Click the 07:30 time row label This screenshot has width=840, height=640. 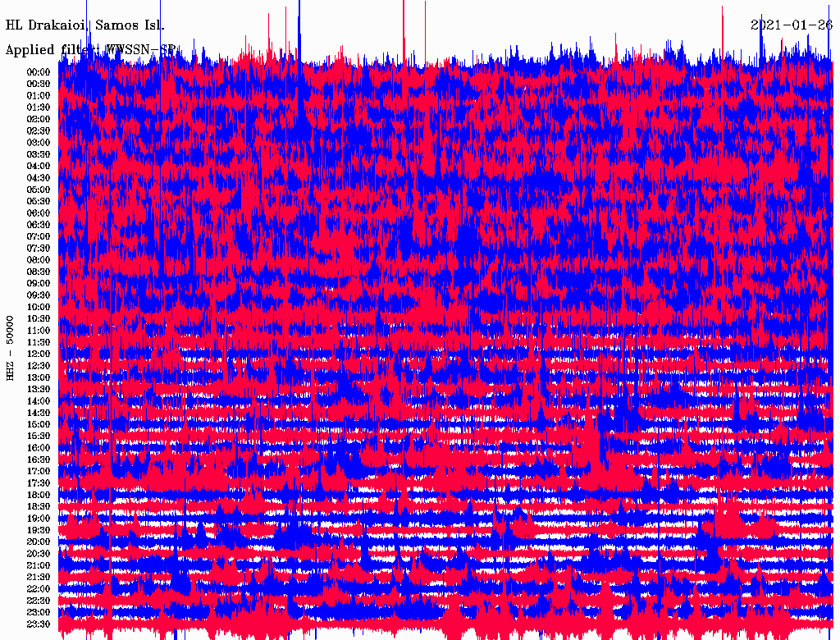click(39, 248)
